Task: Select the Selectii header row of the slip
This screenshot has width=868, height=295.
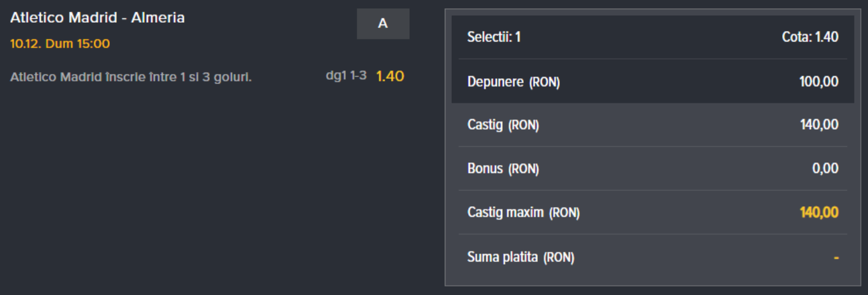Action: pyautogui.click(x=653, y=37)
